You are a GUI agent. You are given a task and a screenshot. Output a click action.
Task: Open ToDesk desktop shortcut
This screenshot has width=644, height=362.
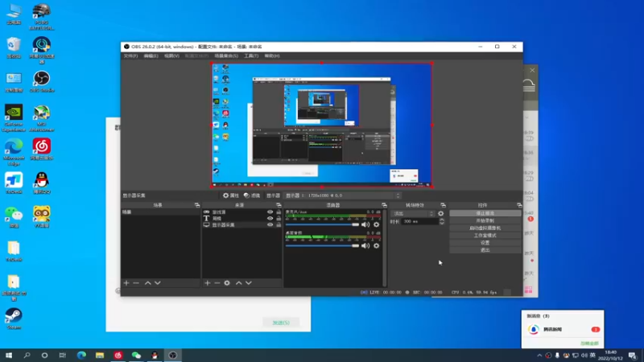pyautogui.click(x=14, y=183)
